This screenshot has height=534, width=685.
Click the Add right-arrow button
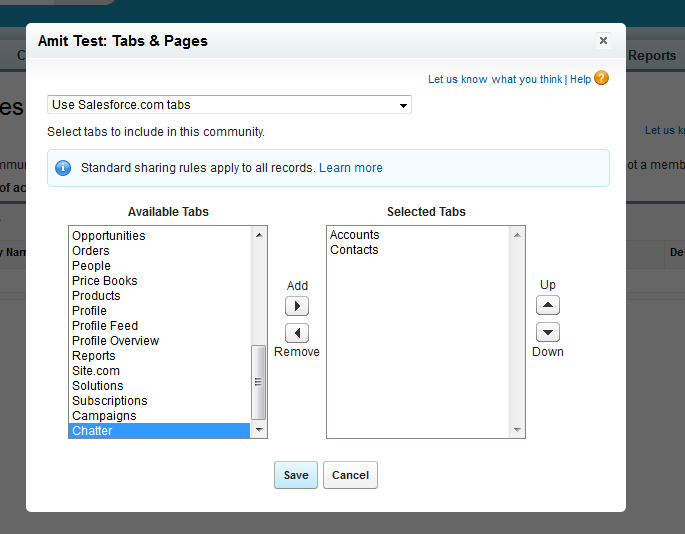click(x=297, y=306)
